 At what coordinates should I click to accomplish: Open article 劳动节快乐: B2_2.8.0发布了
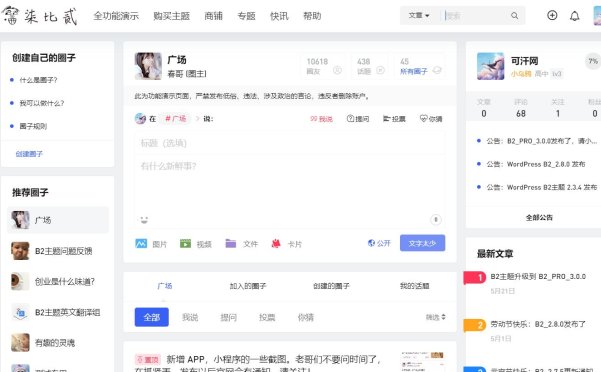click(x=538, y=324)
